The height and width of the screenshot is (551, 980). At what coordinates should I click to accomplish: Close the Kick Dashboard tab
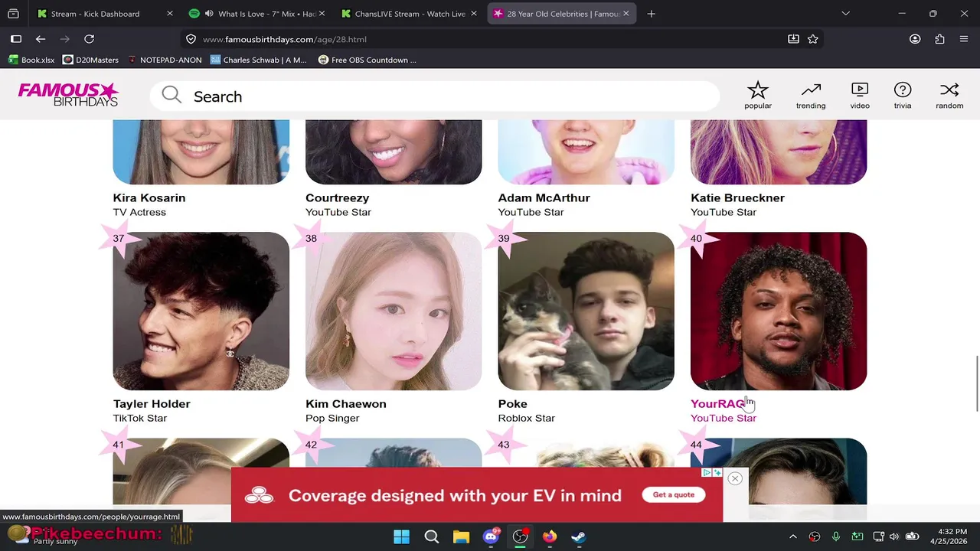tap(170, 14)
